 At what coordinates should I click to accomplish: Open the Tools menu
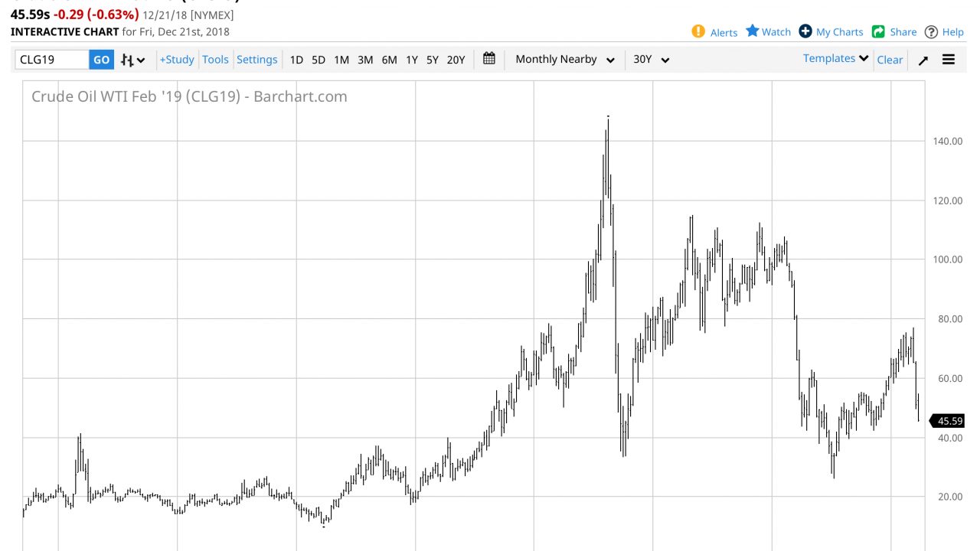(x=215, y=60)
